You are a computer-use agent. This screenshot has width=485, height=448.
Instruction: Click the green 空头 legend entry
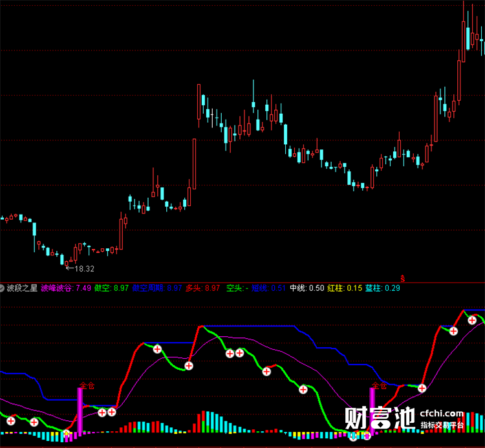pyautogui.click(x=237, y=288)
